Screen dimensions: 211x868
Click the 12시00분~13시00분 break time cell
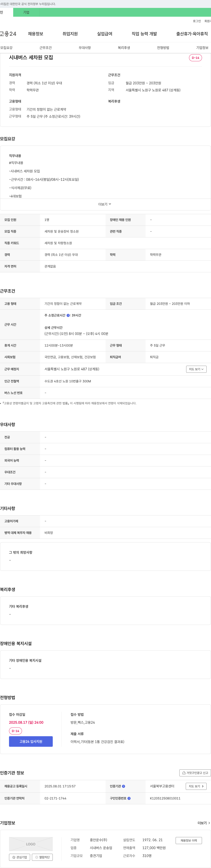59,345
